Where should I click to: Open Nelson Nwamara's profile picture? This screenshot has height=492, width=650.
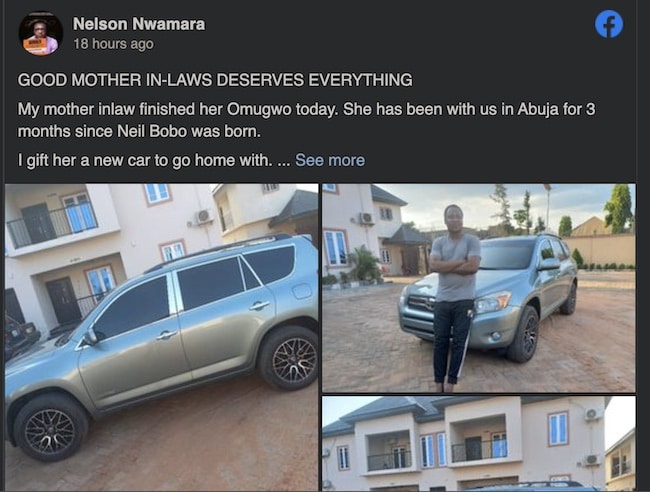pyautogui.click(x=40, y=33)
